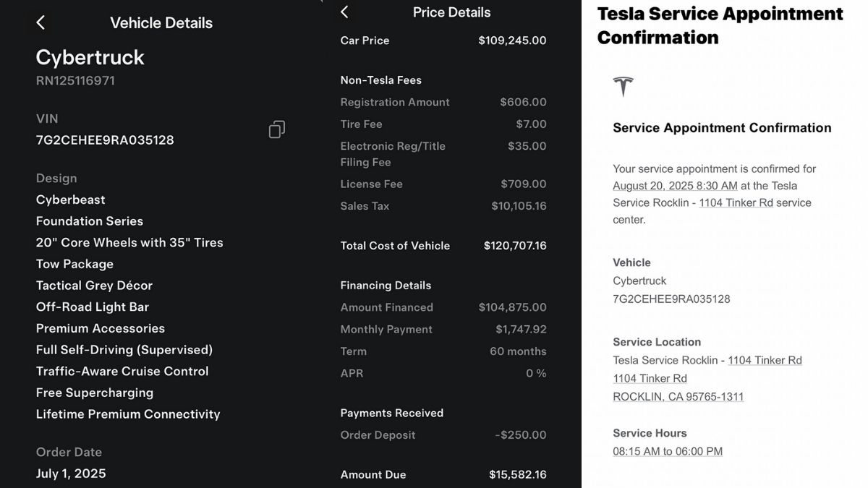Click the reservation number RN125116971
Viewport: 868px width, 488px height.
tap(75, 80)
